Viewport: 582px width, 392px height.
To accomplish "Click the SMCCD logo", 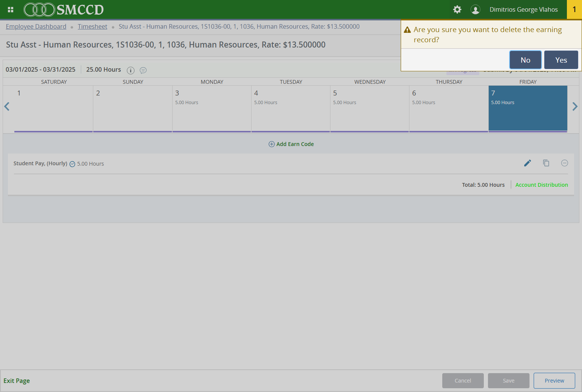I will click(x=64, y=9).
